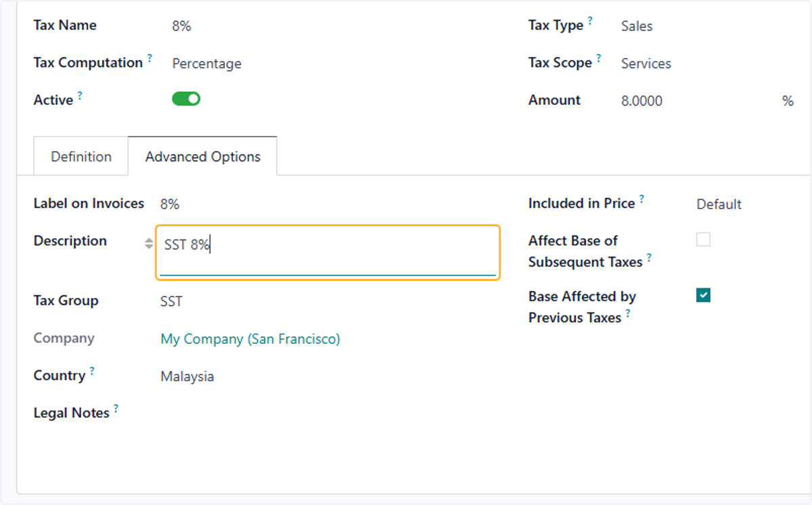This screenshot has width=812, height=505.
Task: Click the Description label
Action: (70, 240)
